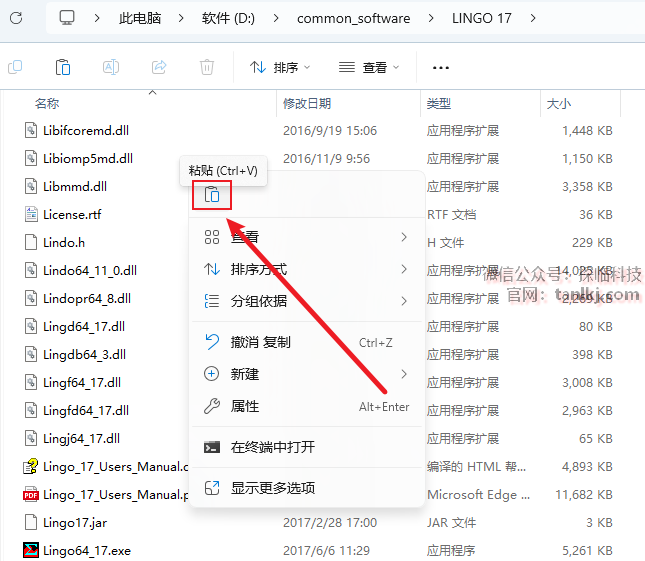This screenshot has height=561, width=645.
Task: Open 新建 submenu in context menu
Action: (x=306, y=374)
